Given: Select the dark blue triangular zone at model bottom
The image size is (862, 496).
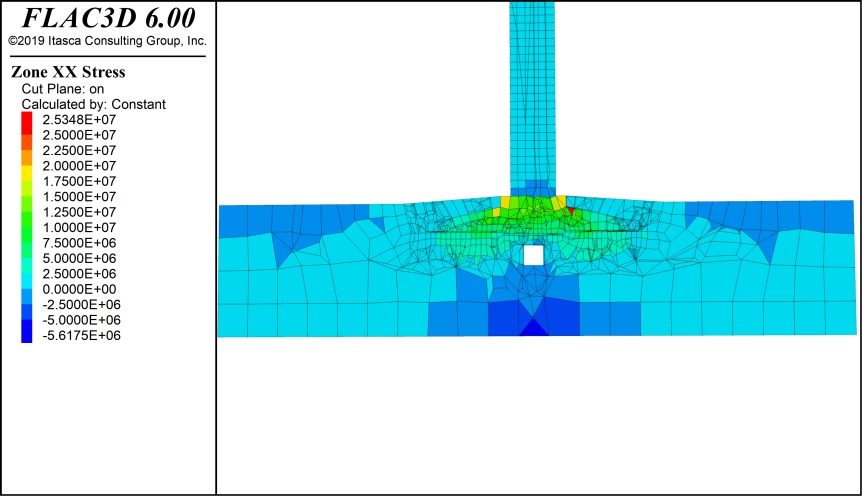Looking at the screenshot, I should point(534,328).
